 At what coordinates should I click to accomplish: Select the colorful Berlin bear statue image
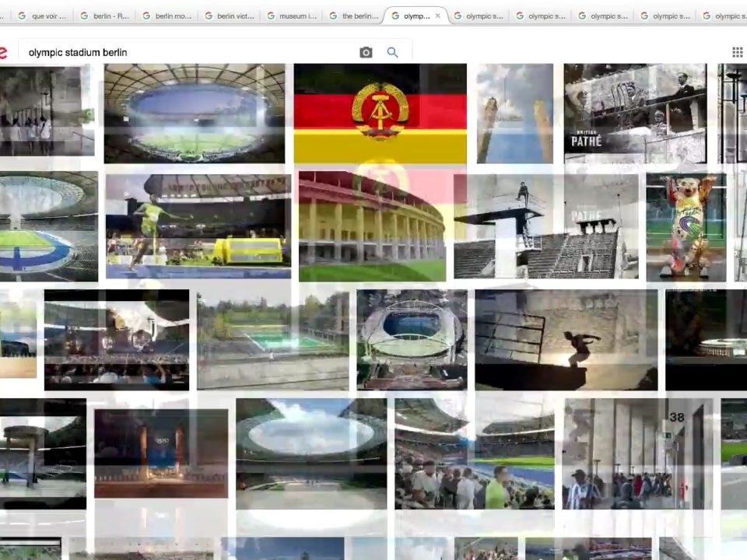pos(686,226)
